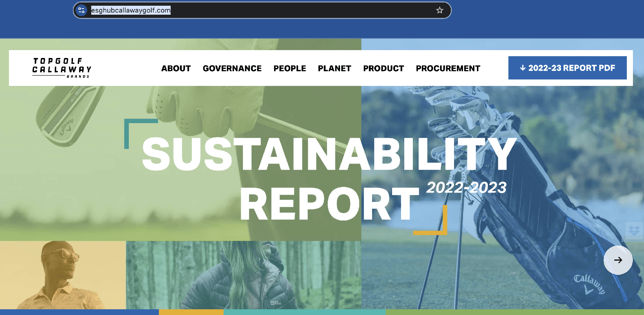Viewport: 644px width, 315px height.
Task: Navigate to the People page
Action: click(290, 68)
